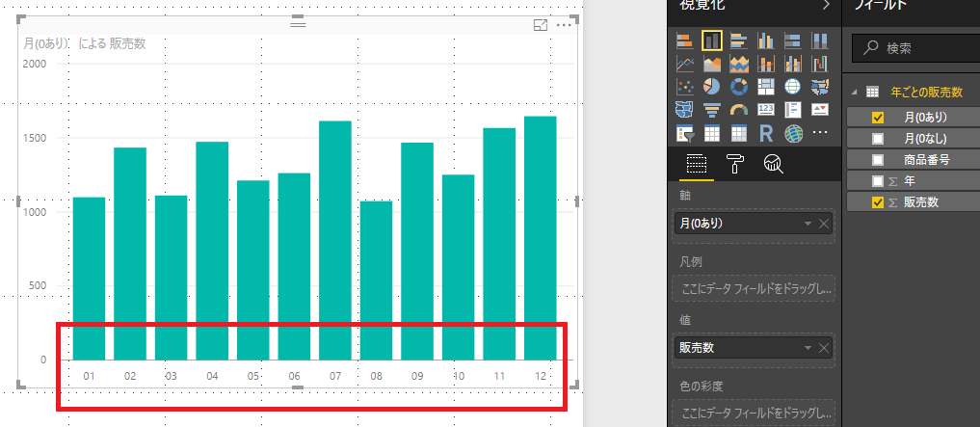The image size is (980, 427).
Task: Insert a donut chart visual
Action: [739, 87]
